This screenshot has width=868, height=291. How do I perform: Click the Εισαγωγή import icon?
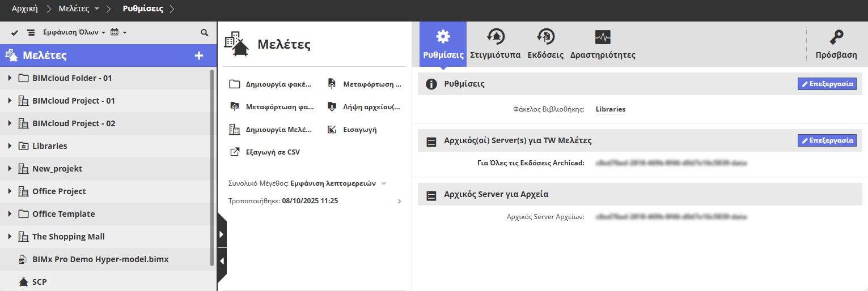(333, 129)
